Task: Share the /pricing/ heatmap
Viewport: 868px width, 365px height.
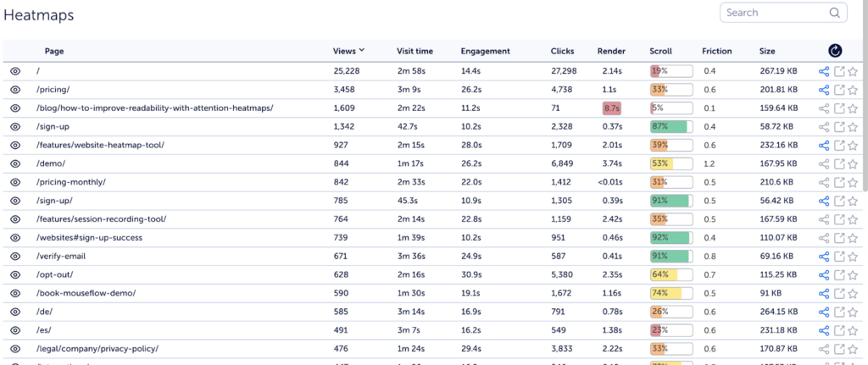Action: pos(824,90)
